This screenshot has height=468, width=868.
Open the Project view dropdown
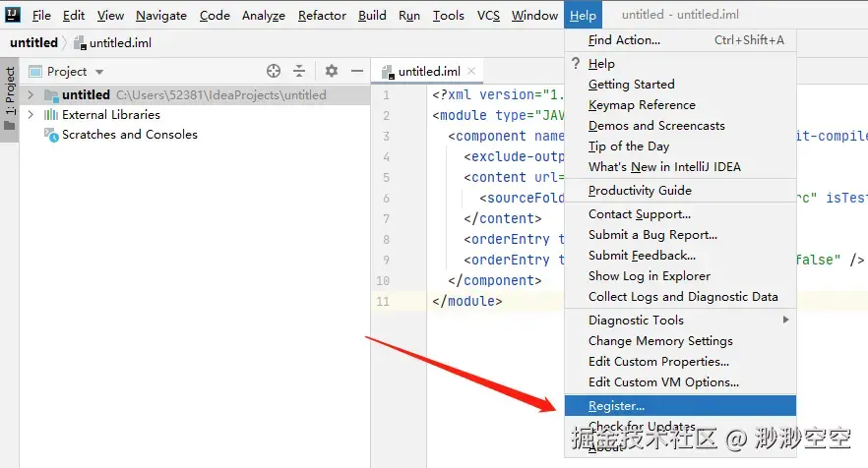point(99,72)
